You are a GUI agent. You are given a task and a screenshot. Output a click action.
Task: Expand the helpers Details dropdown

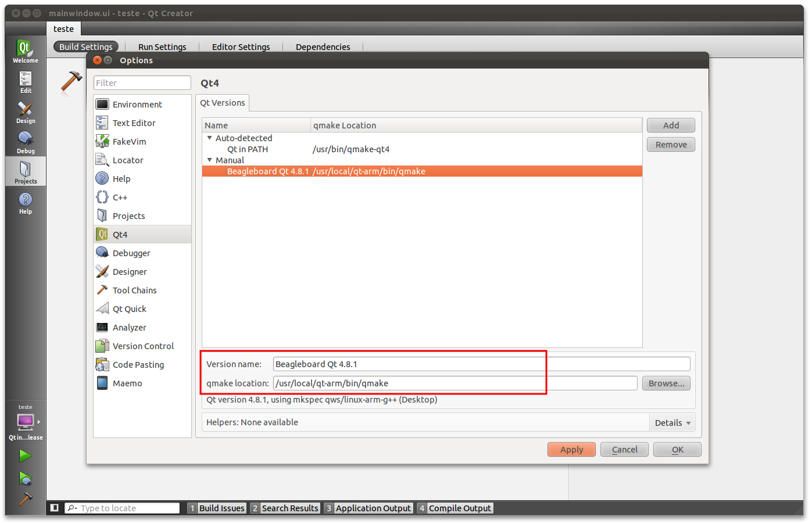(x=672, y=423)
